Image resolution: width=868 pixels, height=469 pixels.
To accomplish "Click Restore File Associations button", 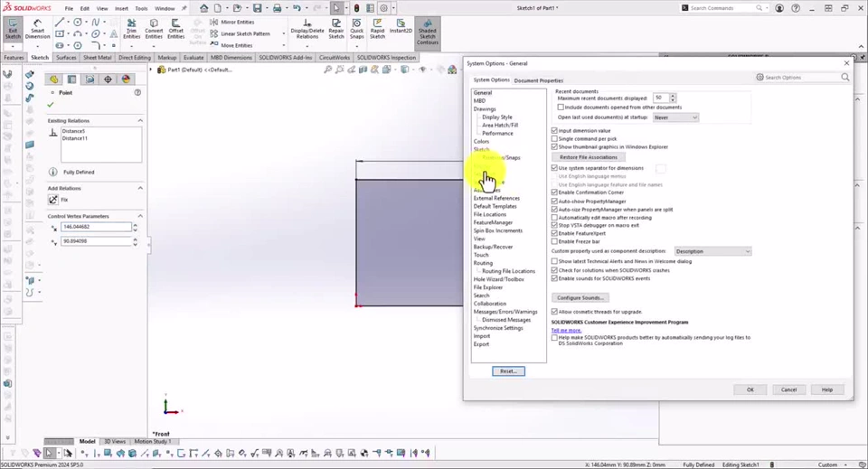I will (589, 157).
